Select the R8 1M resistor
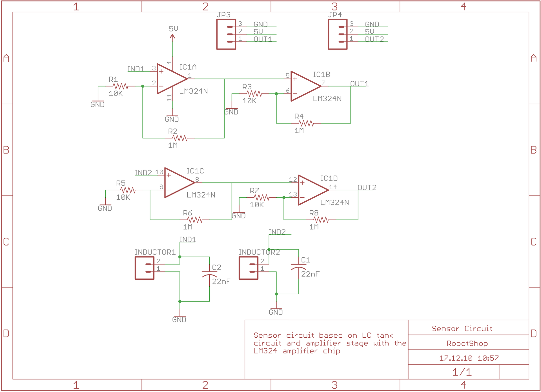541x392 pixels. [x=321, y=220]
